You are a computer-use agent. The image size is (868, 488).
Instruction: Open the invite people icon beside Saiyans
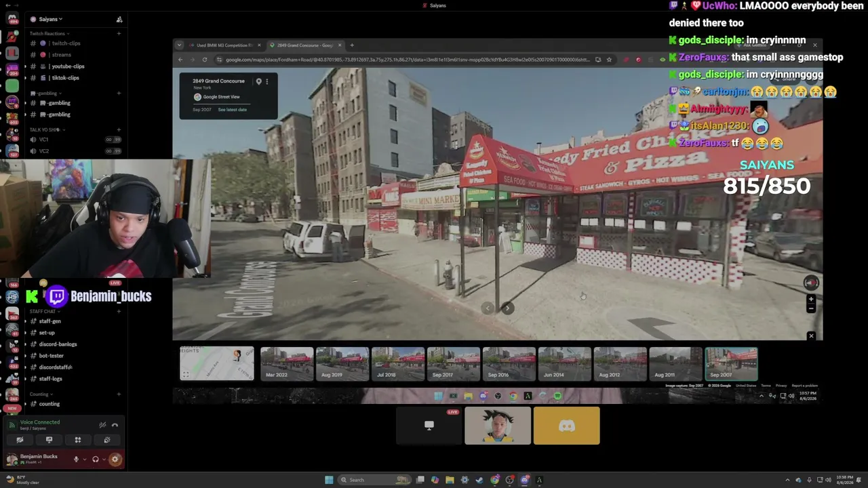119,20
